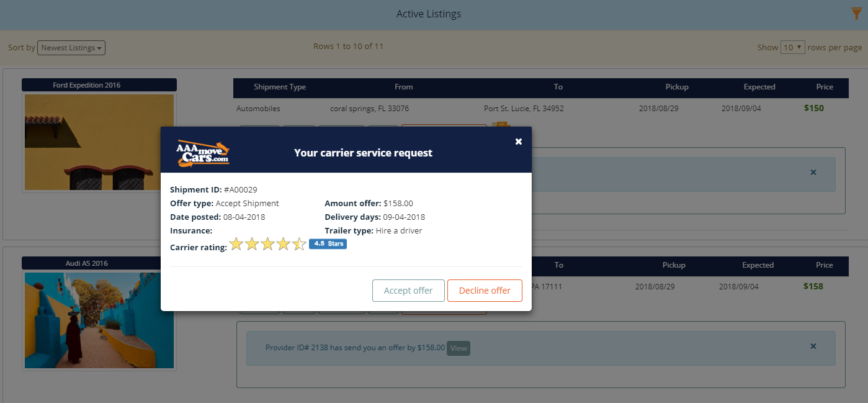Accept the carrier's offer
The image size is (868, 403).
click(408, 291)
